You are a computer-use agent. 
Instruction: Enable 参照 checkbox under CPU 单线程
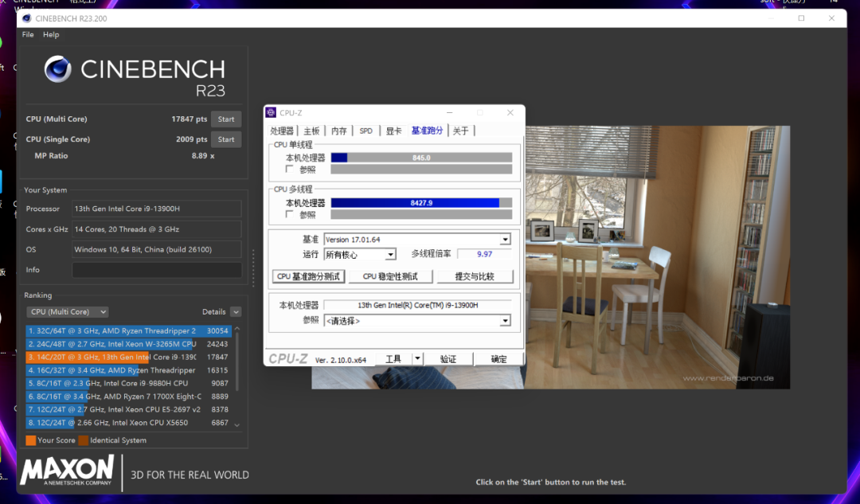(x=290, y=169)
